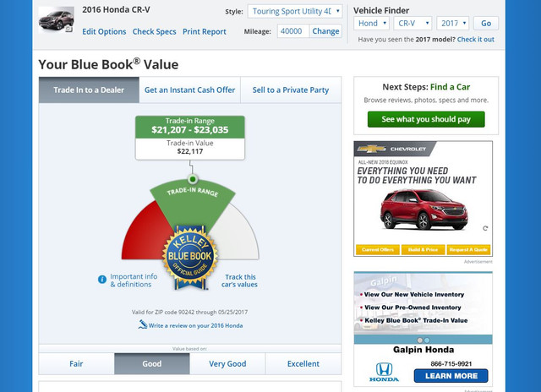Click the Honda CR-V thumbnail image
541x392 pixels.
(57, 20)
